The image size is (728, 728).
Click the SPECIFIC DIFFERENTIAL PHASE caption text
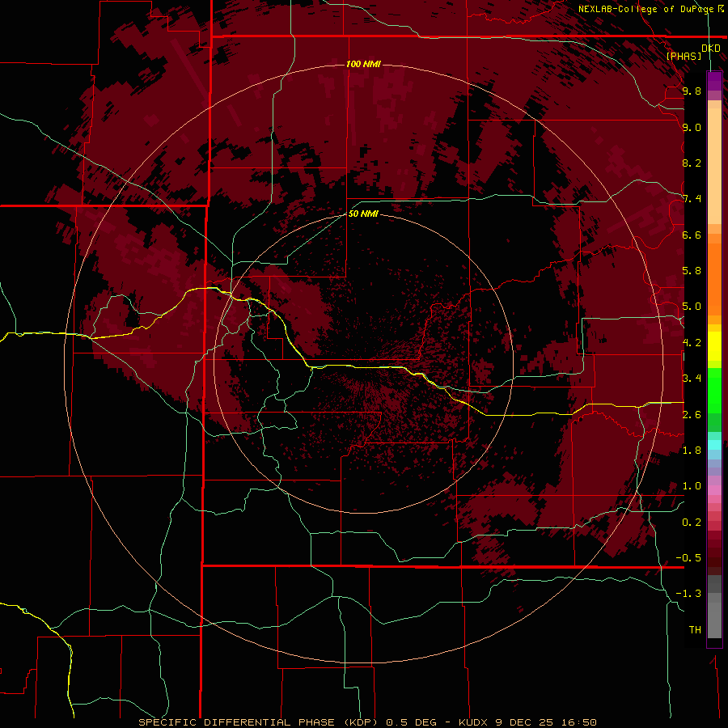coord(236,722)
